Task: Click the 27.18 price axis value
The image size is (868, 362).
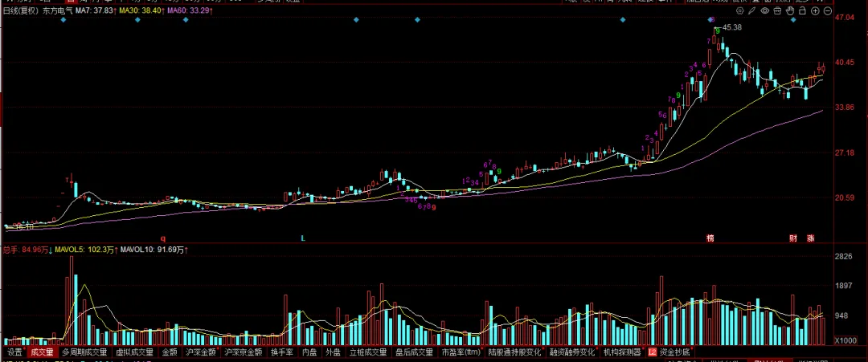Action: (844, 153)
